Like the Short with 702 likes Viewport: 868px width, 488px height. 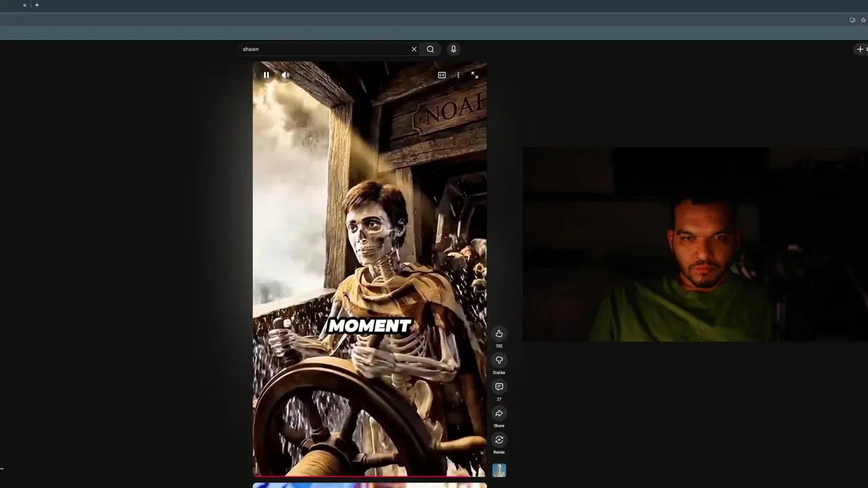coord(499,333)
